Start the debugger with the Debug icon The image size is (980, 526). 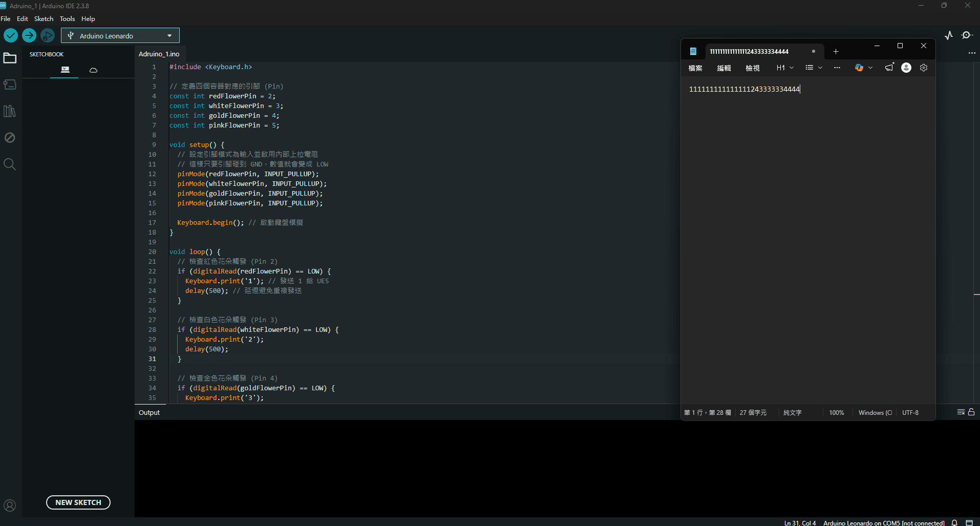point(48,35)
